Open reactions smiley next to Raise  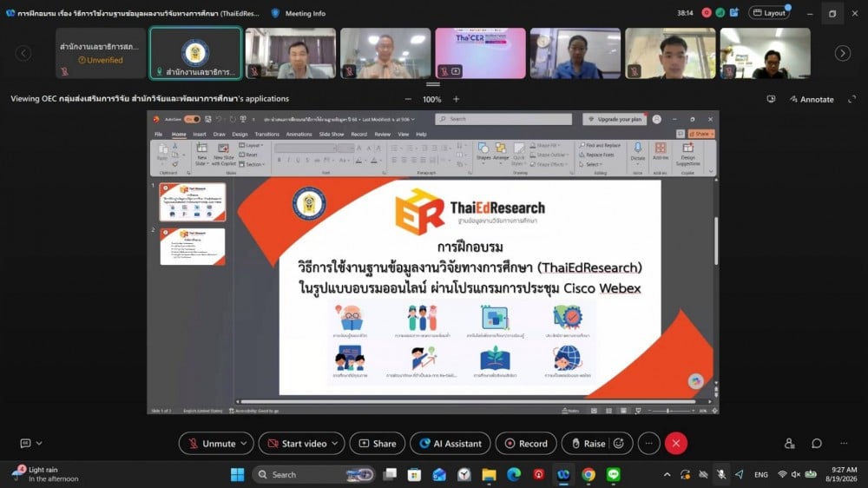pos(619,443)
